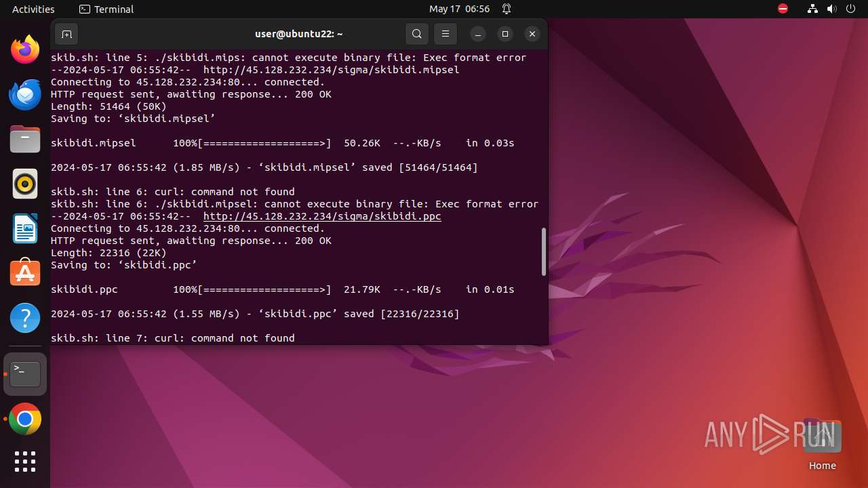Select the Terminal icon in the dock
The height and width of the screenshot is (488, 868).
tap(25, 373)
